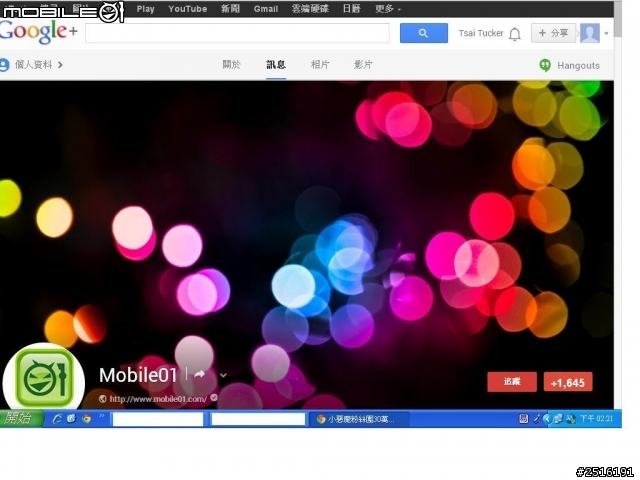Image resolution: width=640 pixels, height=480 pixels.
Task: Open 日曆 in the top bar
Action: coord(351,9)
